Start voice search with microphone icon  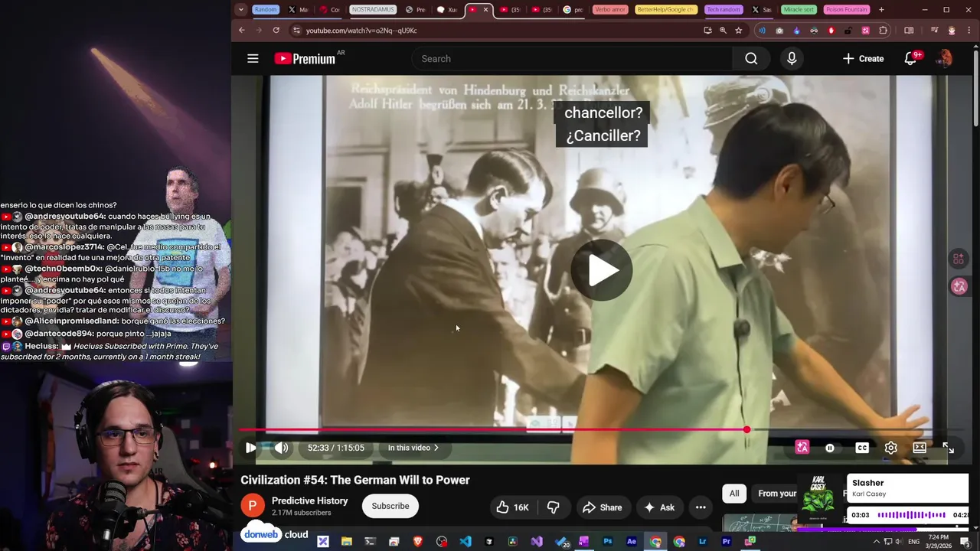(792, 58)
